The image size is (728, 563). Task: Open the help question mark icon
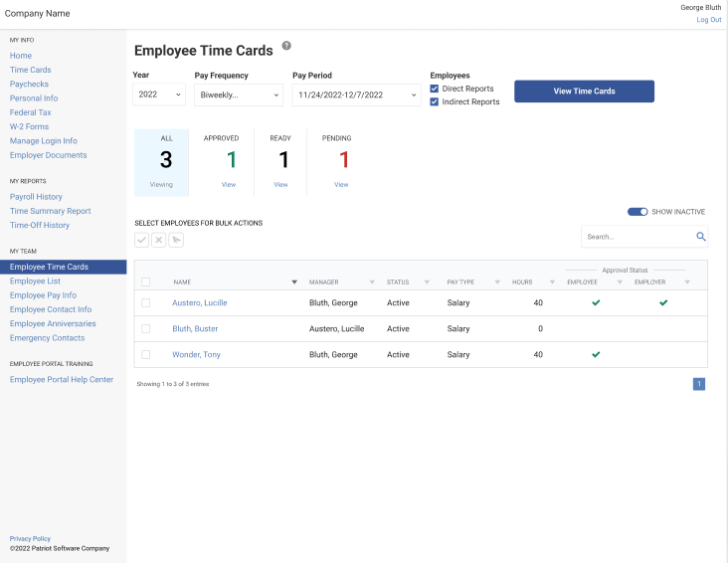pyautogui.click(x=286, y=46)
